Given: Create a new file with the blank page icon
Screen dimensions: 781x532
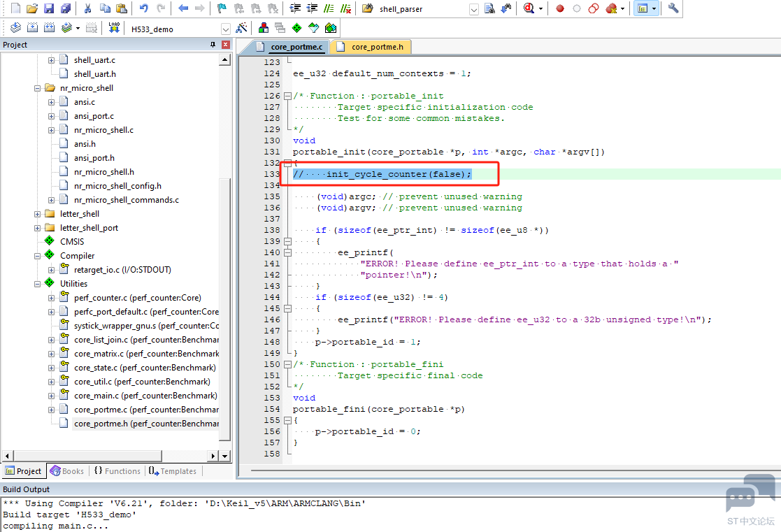Looking at the screenshot, I should point(15,8).
